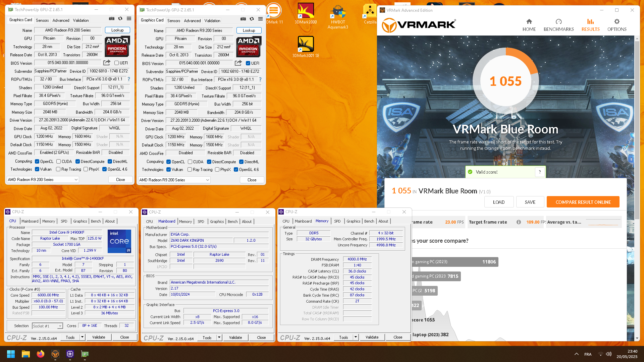This screenshot has width=644, height=362.
Task: Click CPU-Z taskbar icon
Action: pos(70,354)
